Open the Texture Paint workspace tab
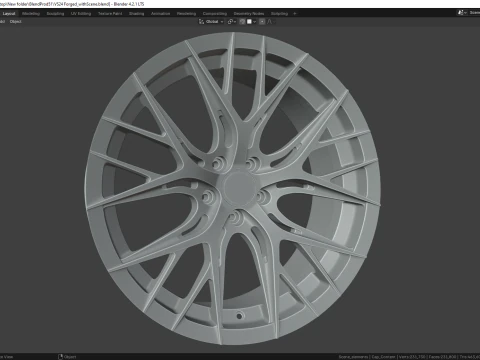The height and width of the screenshot is (360, 480). tap(110, 14)
